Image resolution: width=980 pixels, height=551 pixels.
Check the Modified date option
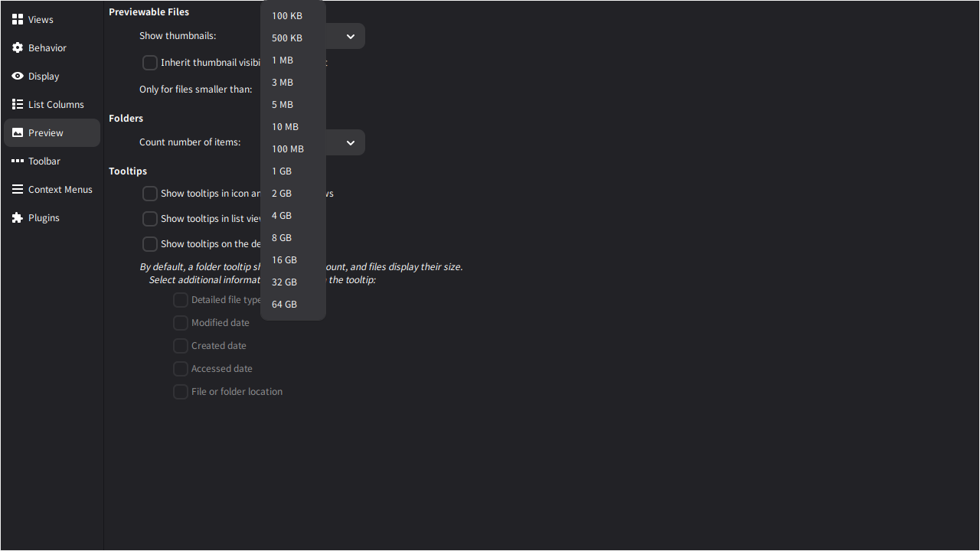[x=181, y=323]
